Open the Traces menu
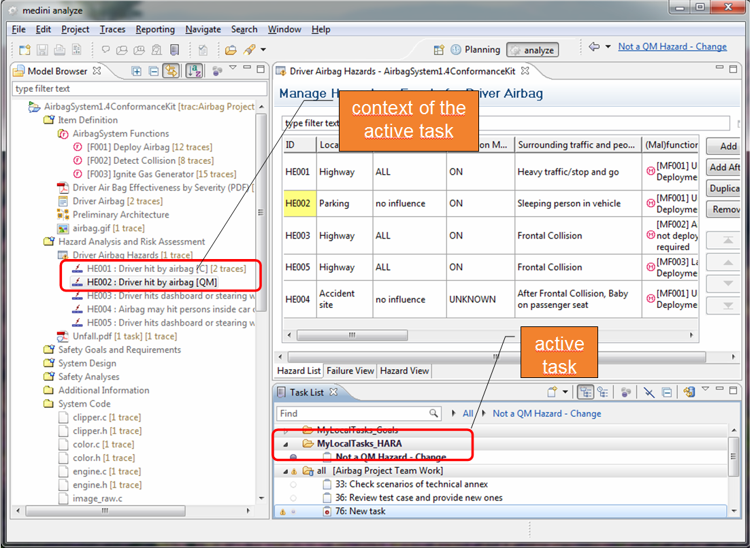756x548 pixels. click(x=112, y=29)
